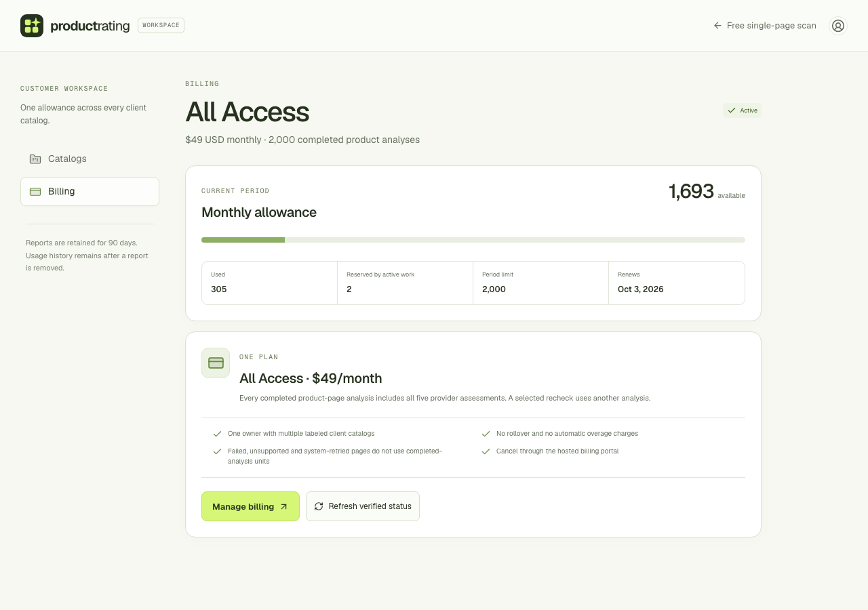Click the Billing card icon in sidebar

pos(35,192)
